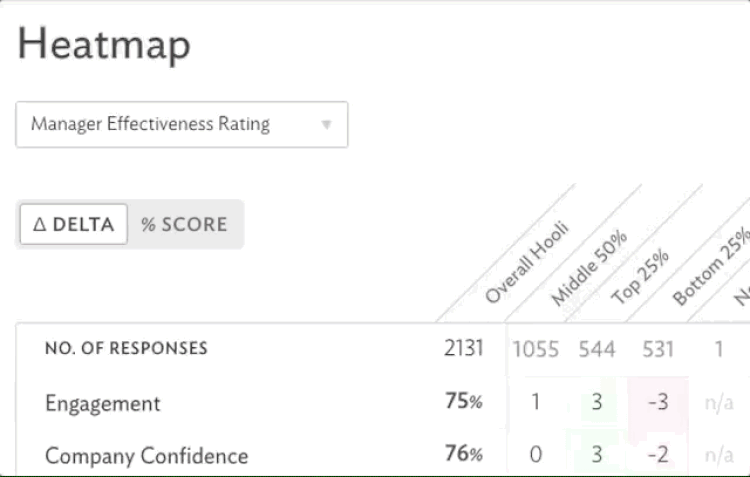The width and height of the screenshot is (750, 477).
Task: Click Engagement Top 25% cell showing 3
Action: click(x=597, y=403)
